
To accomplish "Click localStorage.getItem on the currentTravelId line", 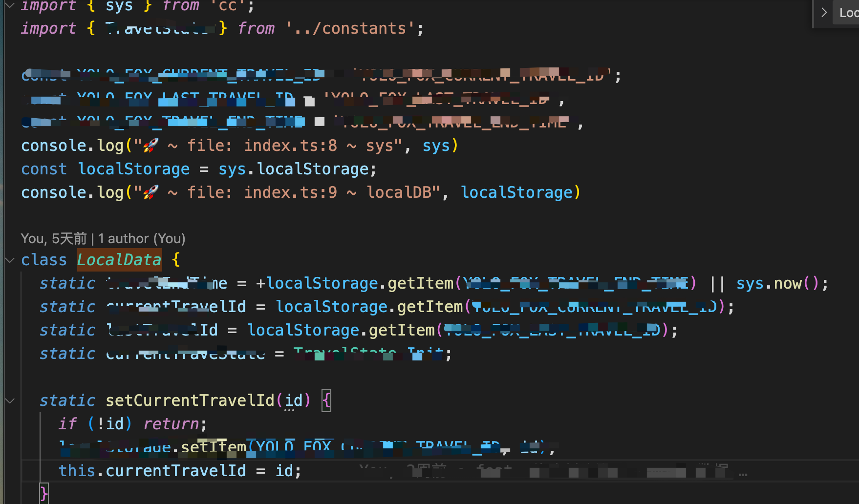I will point(369,307).
